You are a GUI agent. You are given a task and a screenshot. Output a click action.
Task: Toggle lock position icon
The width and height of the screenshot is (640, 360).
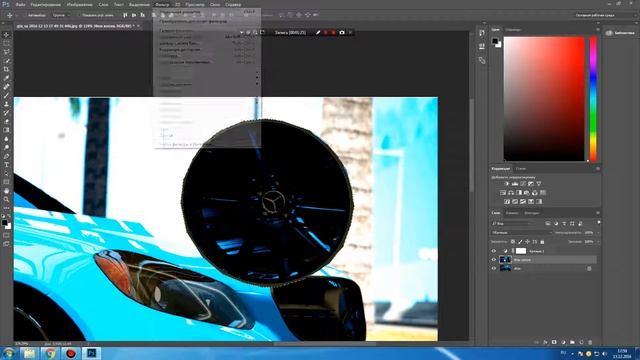(x=527, y=242)
